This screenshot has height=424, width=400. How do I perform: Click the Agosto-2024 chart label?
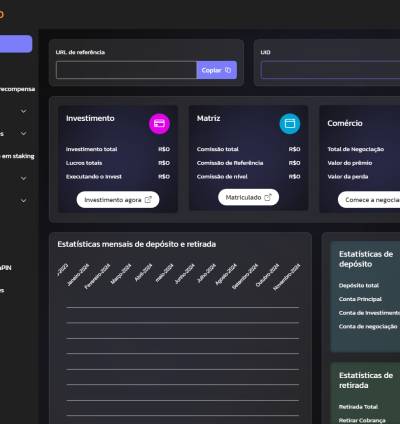(x=226, y=274)
